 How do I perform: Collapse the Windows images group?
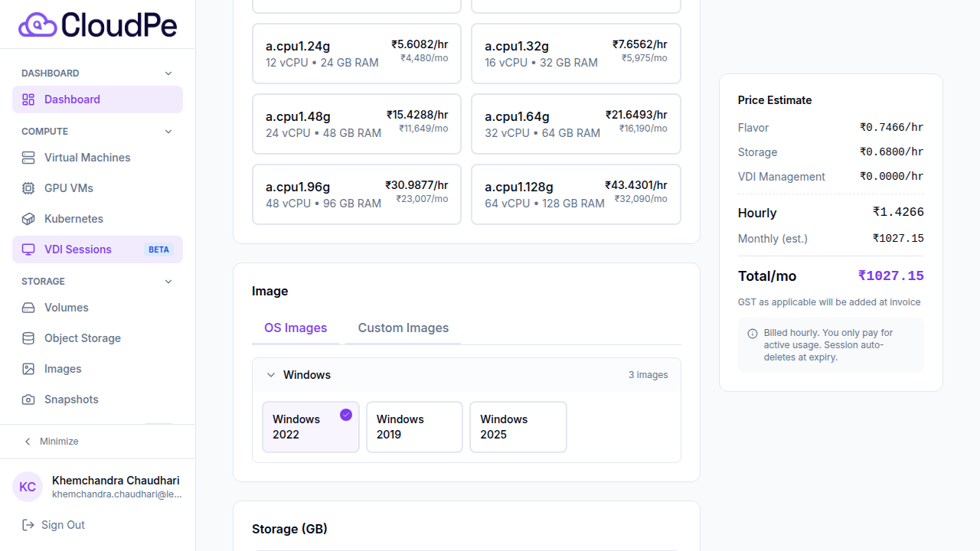[x=271, y=375]
